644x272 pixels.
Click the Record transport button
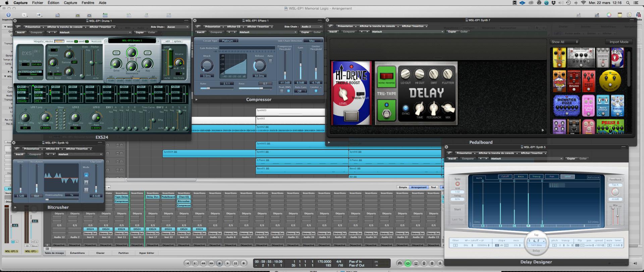244,263
